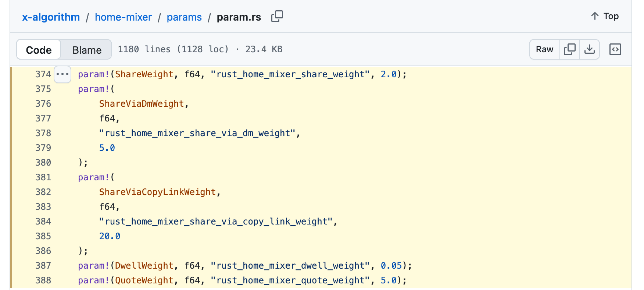
Task: Open x-algorithm repository breadcrumb link
Action: [51, 17]
